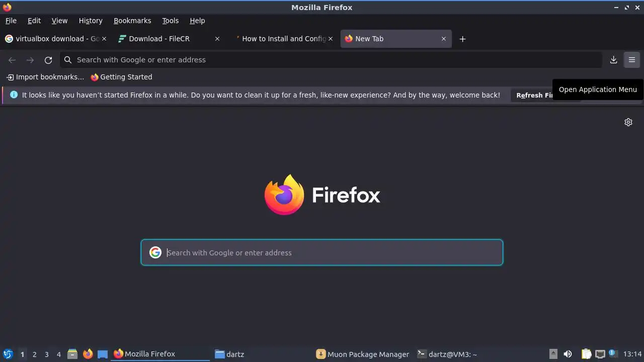Switch to workspace 2
Viewport: 644px width, 362px height.
pos(34,354)
